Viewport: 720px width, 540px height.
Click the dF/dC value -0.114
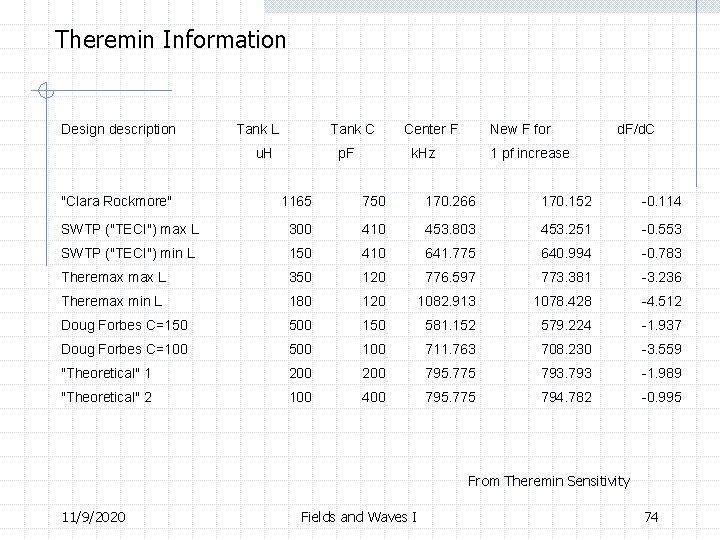point(661,201)
